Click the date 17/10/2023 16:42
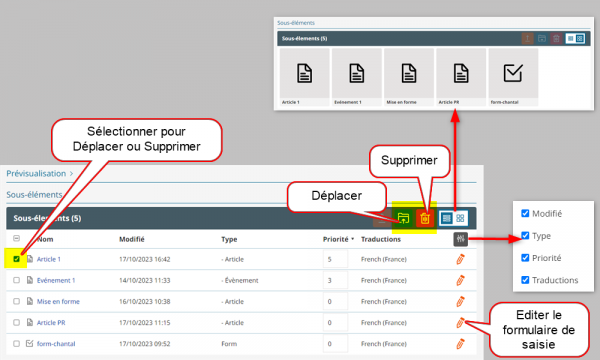Screen dimensions: 600x360 point(144,259)
